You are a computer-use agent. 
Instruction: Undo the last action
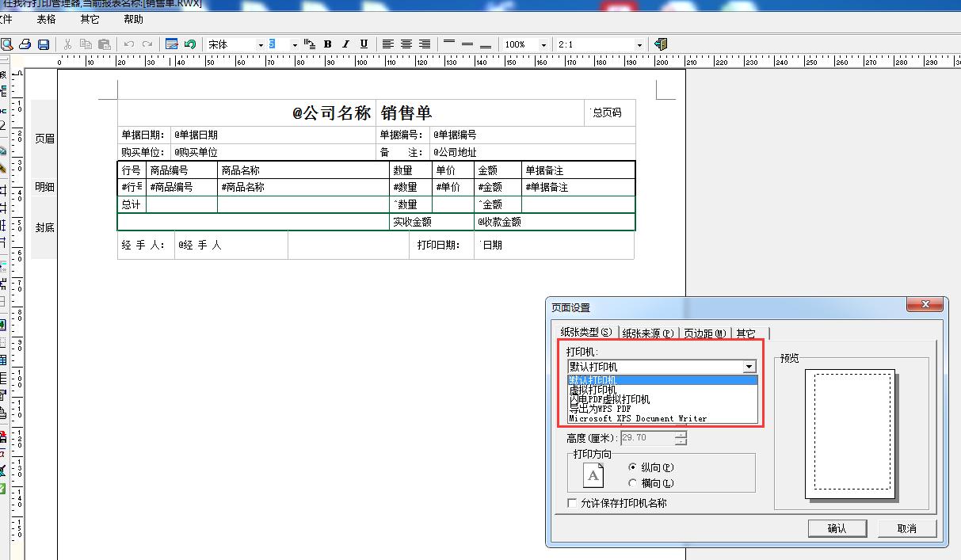pyautogui.click(x=131, y=44)
